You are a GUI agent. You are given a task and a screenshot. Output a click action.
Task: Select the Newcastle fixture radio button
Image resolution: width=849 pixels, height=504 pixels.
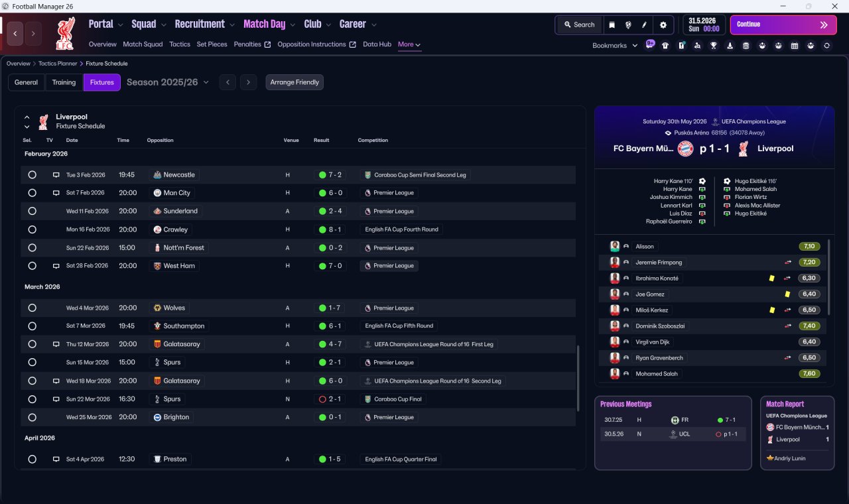pos(32,175)
